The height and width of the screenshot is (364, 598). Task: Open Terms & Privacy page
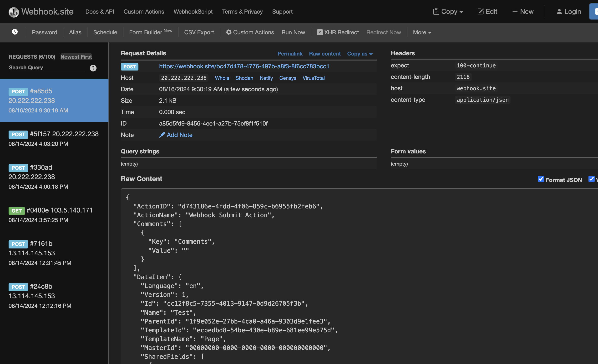coord(243,12)
